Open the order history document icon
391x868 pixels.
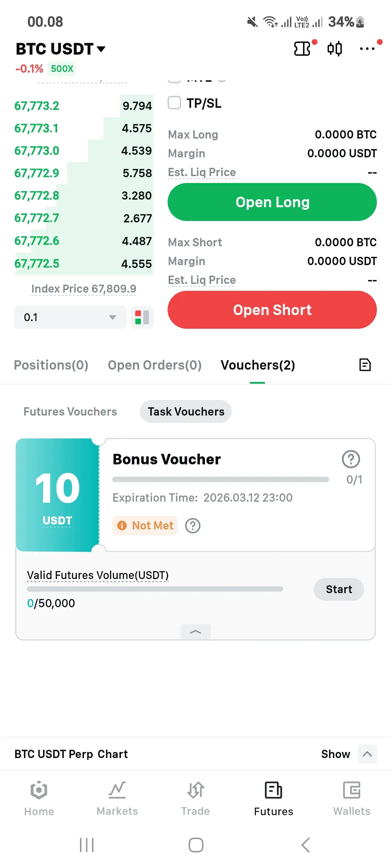pos(365,365)
